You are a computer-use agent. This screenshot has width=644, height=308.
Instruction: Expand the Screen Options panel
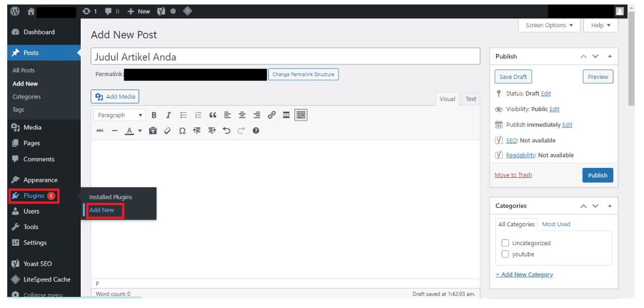pos(549,26)
